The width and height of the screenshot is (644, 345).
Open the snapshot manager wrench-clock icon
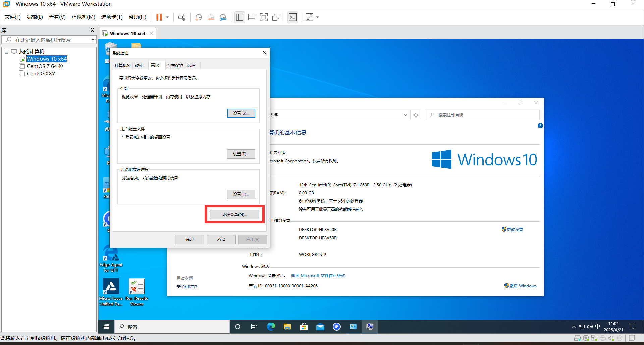tap(223, 17)
